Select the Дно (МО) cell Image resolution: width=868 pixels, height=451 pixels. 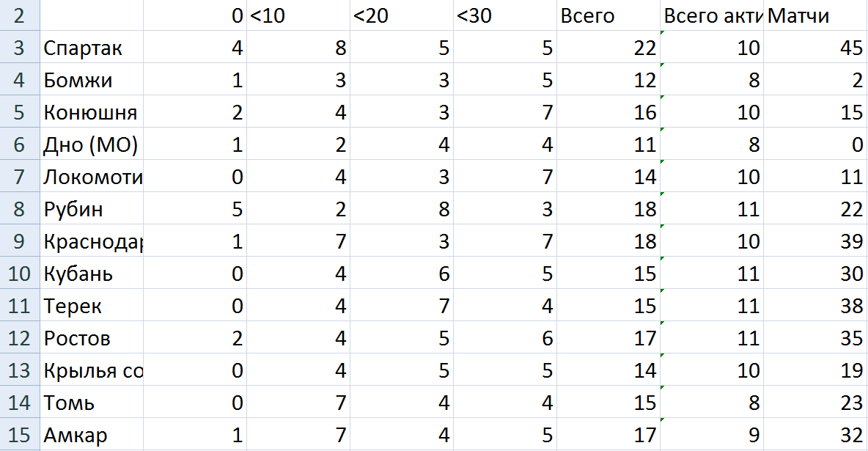92,145
